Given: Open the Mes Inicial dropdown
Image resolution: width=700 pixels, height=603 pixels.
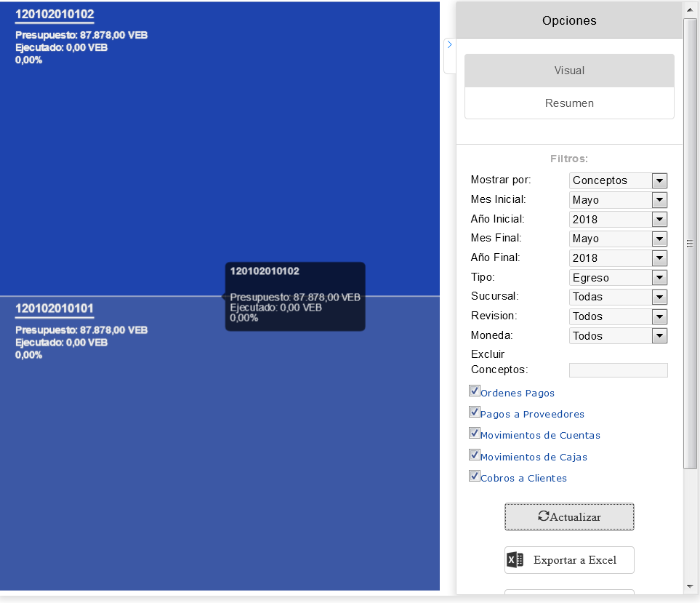Looking at the screenshot, I should 618,199.
